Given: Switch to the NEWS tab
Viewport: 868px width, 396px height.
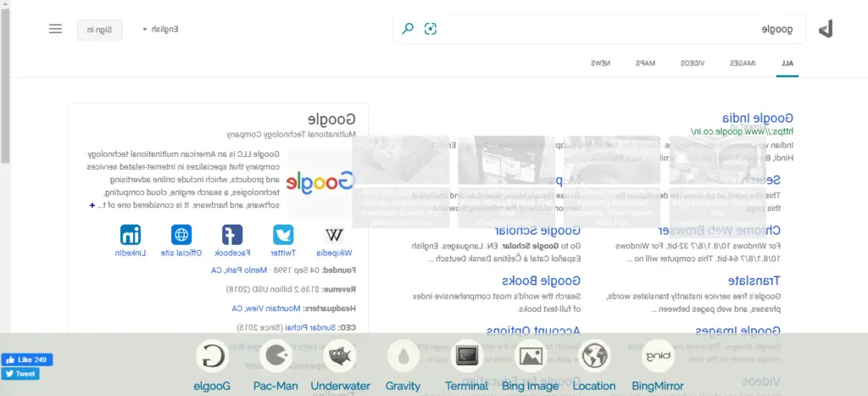Looking at the screenshot, I should pyautogui.click(x=601, y=63).
